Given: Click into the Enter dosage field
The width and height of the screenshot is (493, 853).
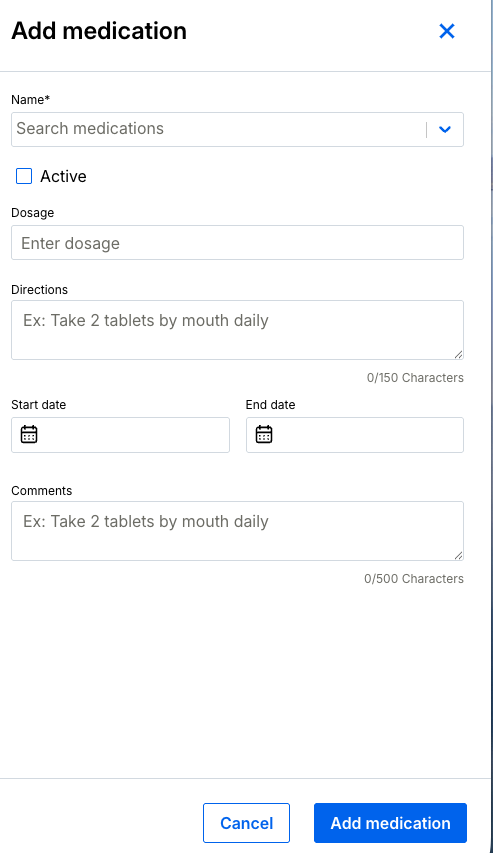Looking at the screenshot, I should tap(237, 243).
